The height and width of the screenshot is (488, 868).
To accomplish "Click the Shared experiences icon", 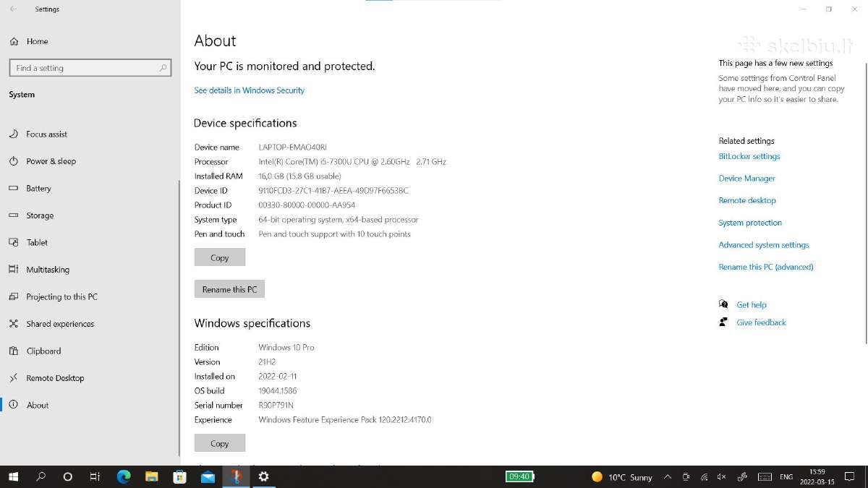I will pyautogui.click(x=13, y=324).
